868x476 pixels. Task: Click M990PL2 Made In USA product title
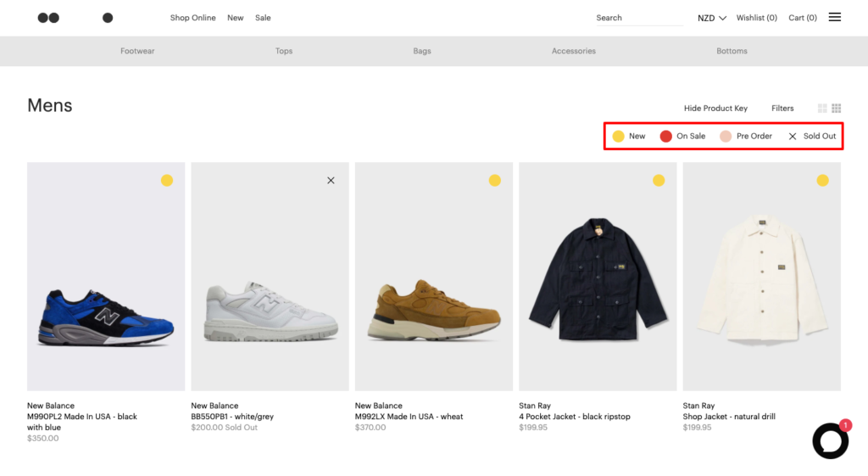(82, 422)
